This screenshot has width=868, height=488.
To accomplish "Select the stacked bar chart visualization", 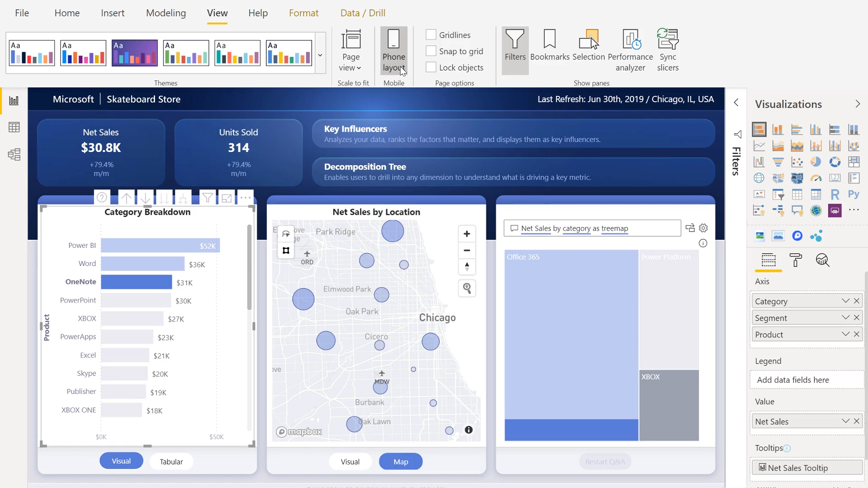I will tap(759, 129).
